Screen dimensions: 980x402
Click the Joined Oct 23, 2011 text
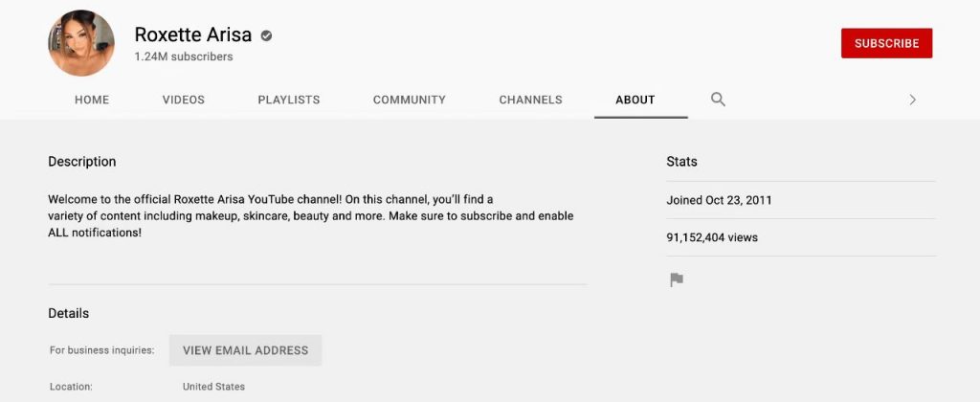[x=719, y=200]
